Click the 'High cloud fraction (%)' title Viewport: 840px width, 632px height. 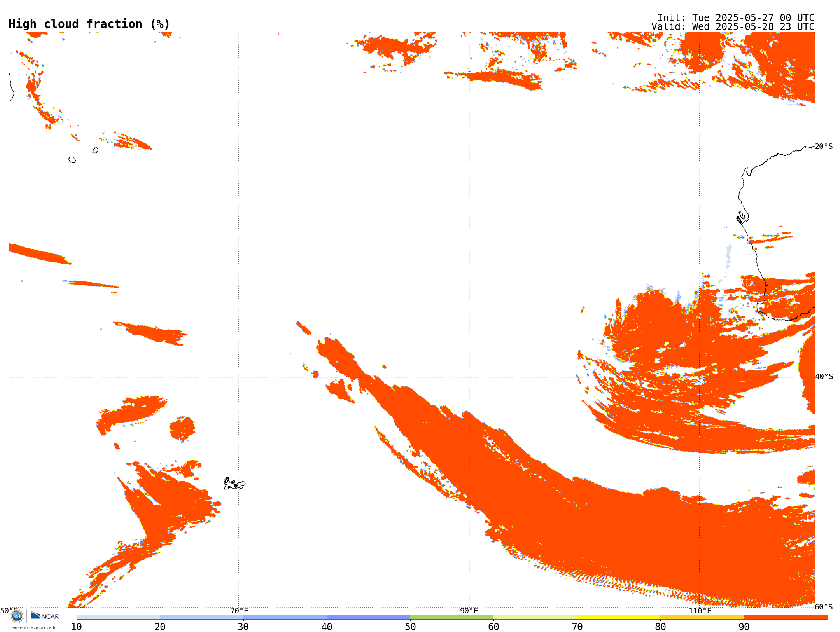(x=89, y=24)
